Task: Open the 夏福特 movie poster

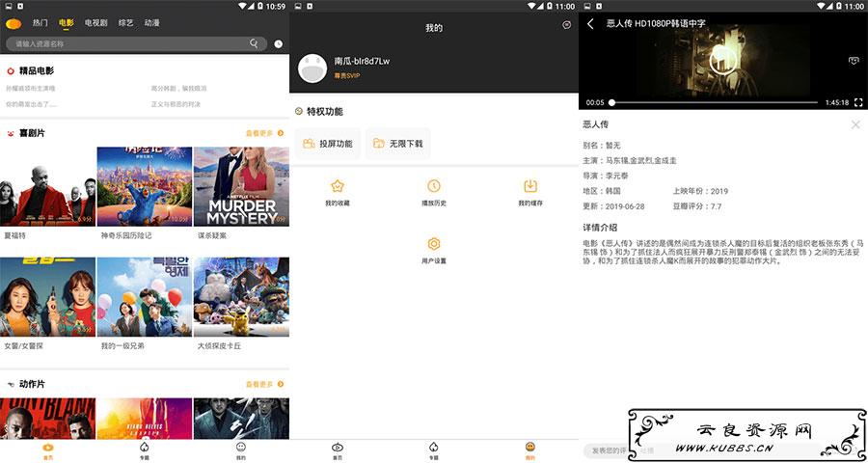Action: (x=47, y=186)
